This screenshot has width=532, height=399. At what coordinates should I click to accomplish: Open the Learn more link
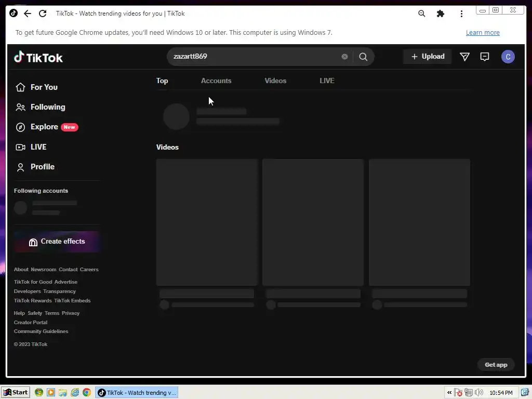483,33
